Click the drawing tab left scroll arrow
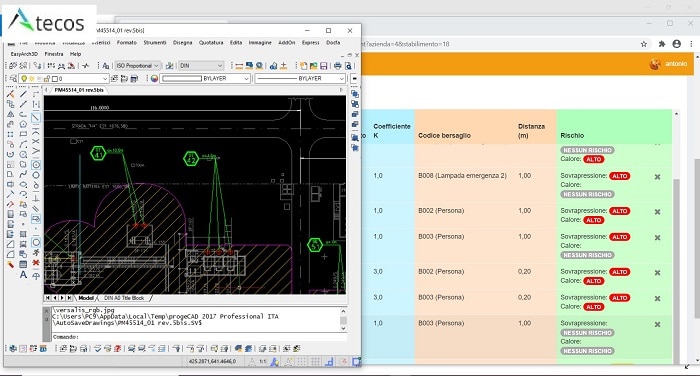Screen dimensions: 700x376 (x=46, y=90)
